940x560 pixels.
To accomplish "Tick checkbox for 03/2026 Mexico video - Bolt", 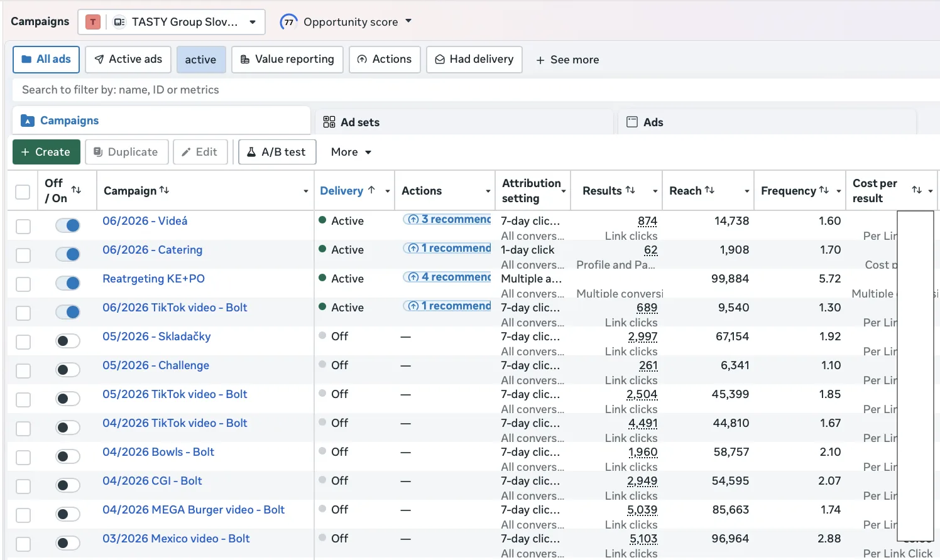I will pyautogui.click(x=23, y=544).
